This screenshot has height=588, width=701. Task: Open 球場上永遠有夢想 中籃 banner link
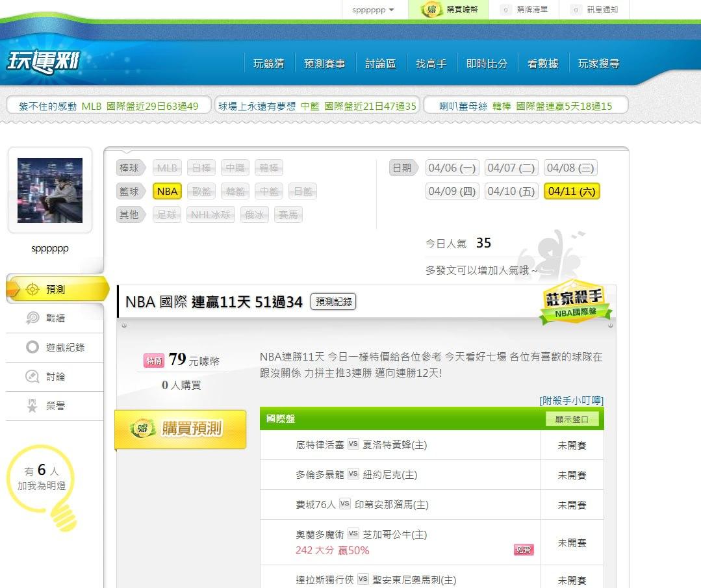pyautogui.click(x=317, y=106)
